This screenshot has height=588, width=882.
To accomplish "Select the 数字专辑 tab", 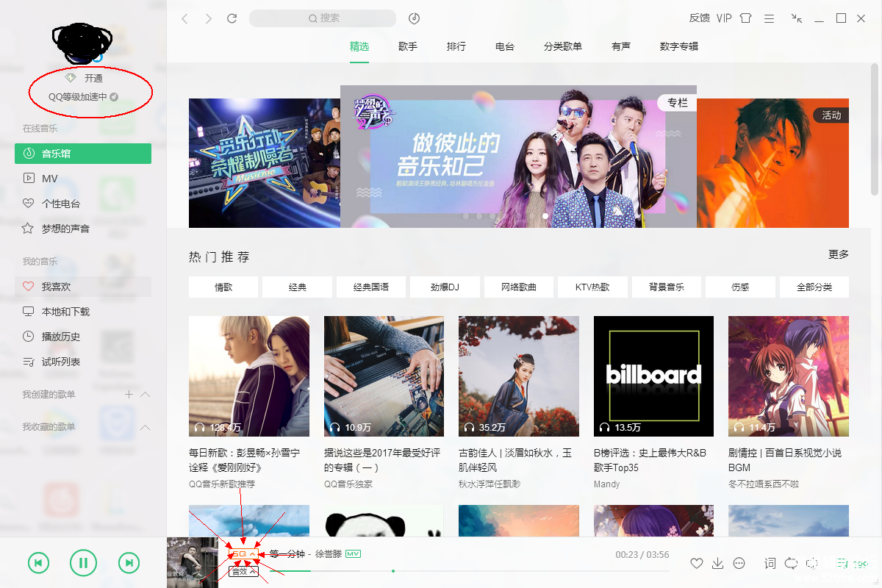I will point(679,46).
